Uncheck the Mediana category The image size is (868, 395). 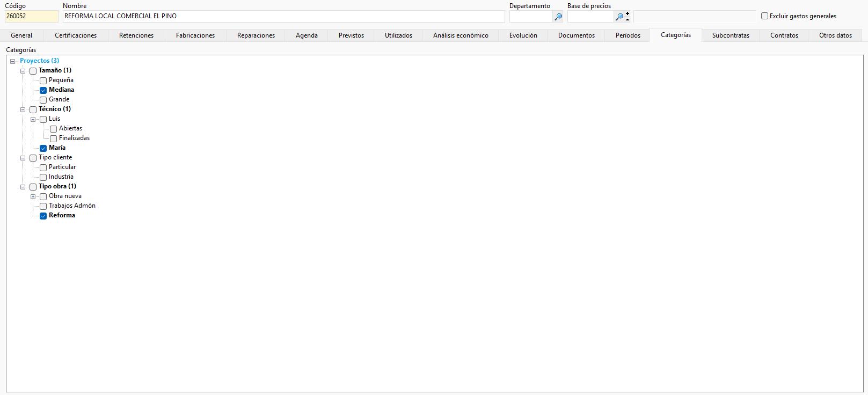(43, 90)
